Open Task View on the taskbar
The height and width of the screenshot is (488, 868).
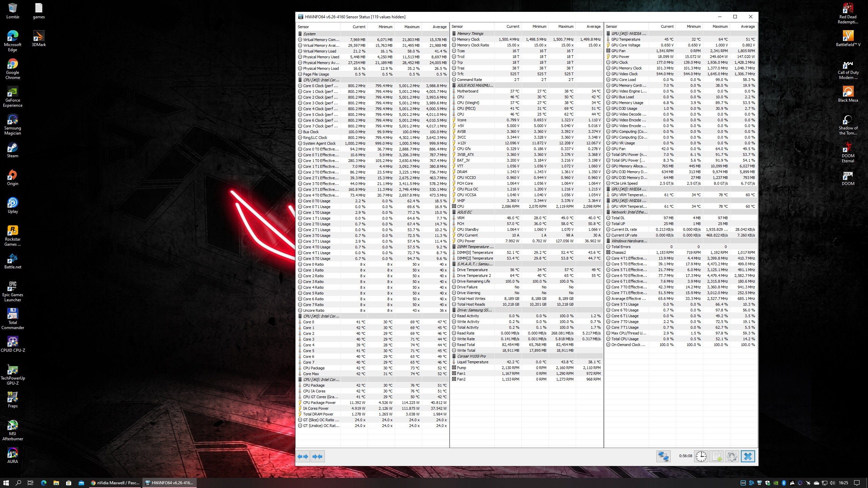point(30,483)
